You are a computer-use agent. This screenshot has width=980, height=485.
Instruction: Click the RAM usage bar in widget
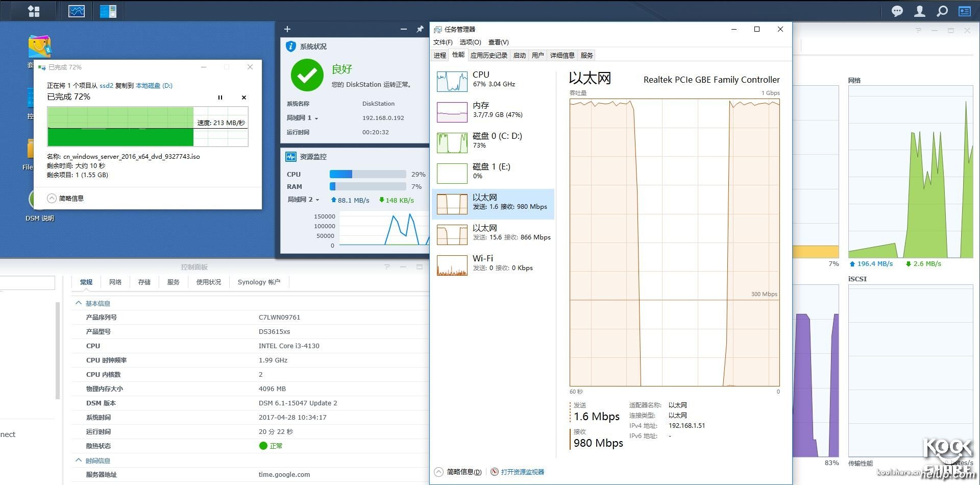pyautogui.click(x=367, y=186)
